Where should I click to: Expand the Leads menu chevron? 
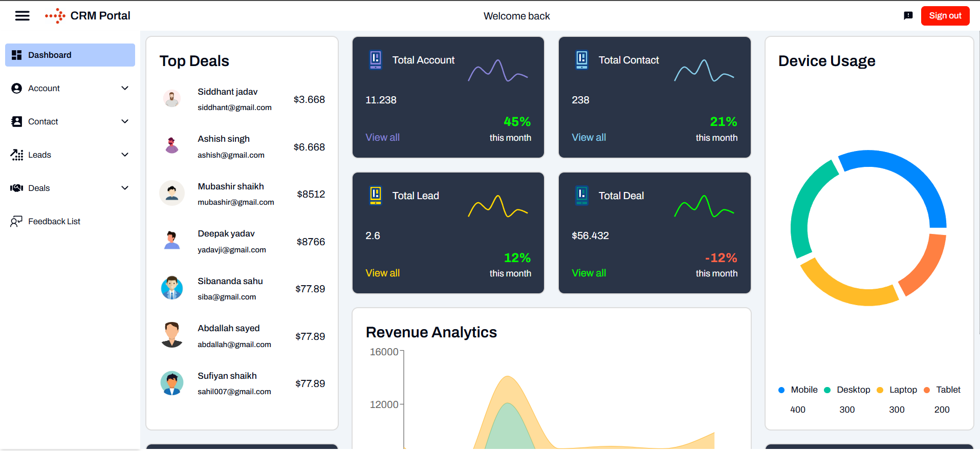124,155
